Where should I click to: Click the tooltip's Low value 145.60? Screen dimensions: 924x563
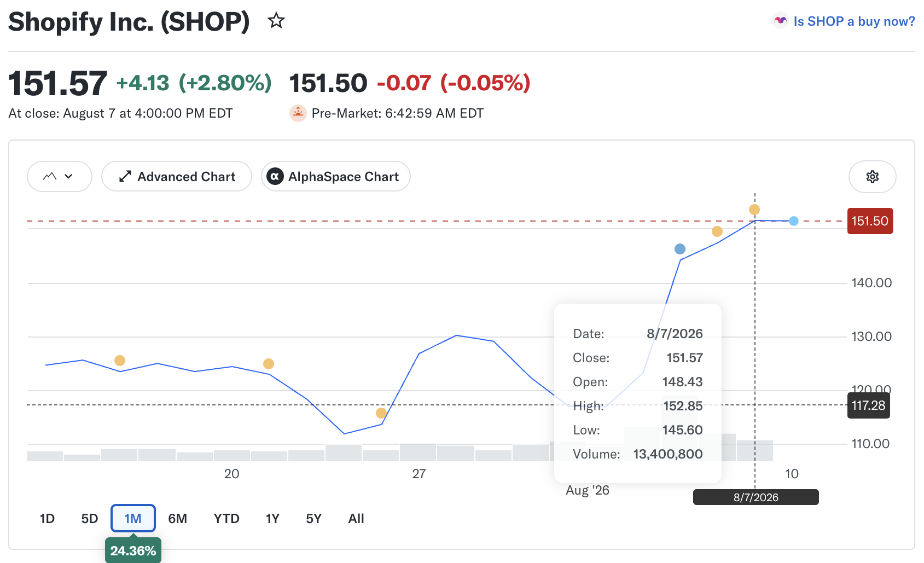pyautogui.click(x=682, y=430)
